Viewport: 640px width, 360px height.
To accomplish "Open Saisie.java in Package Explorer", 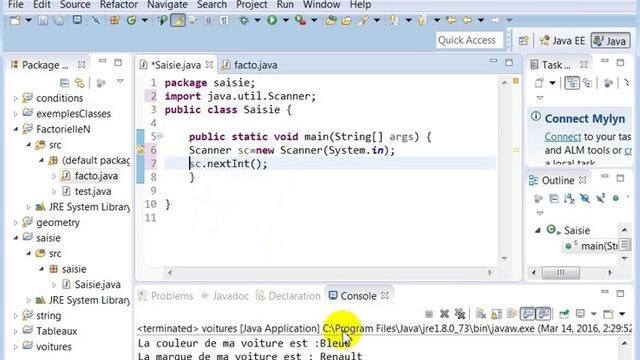I will (x=97, y=285).
